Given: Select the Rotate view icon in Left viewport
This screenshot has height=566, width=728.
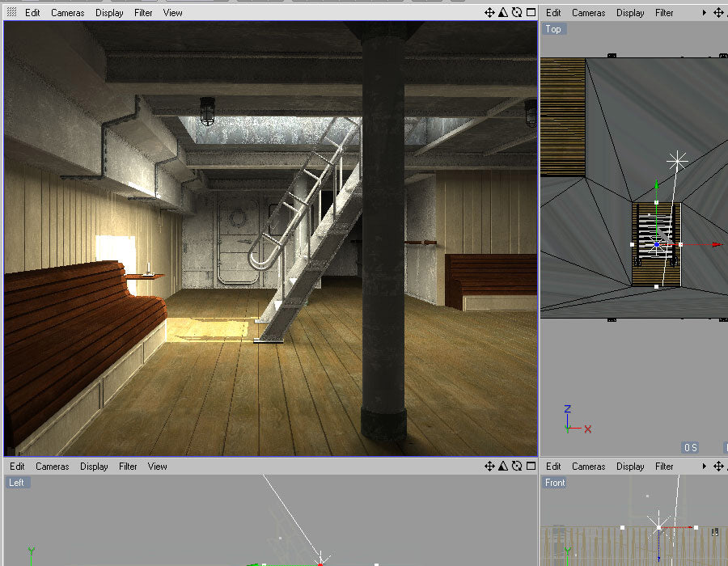Looking at the screenshot, I should [517, 467].
